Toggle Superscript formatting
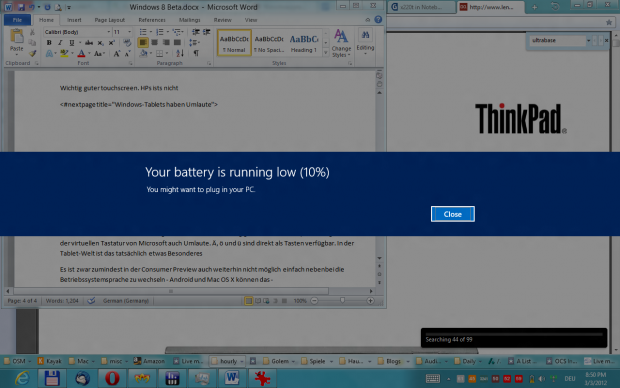This screenshot has height=388, width=620. click(x=112, y=43)
